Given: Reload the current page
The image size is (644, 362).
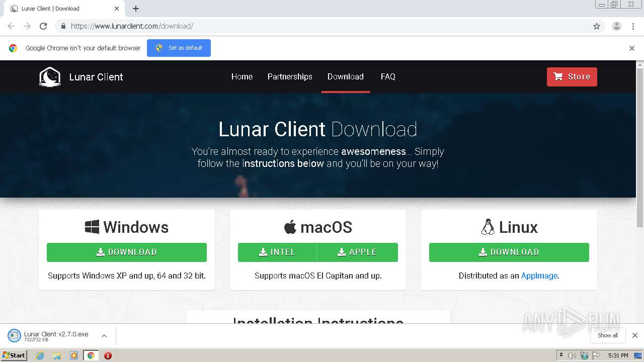Looking at the screenshot, I should click(43, 26).
